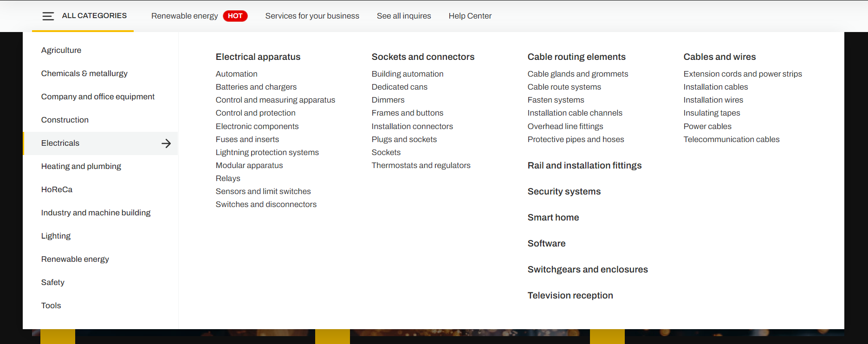The height and width of the screenshot is (344, 868).
Task: Expand the Electricals category
Action: coord(101,143)
